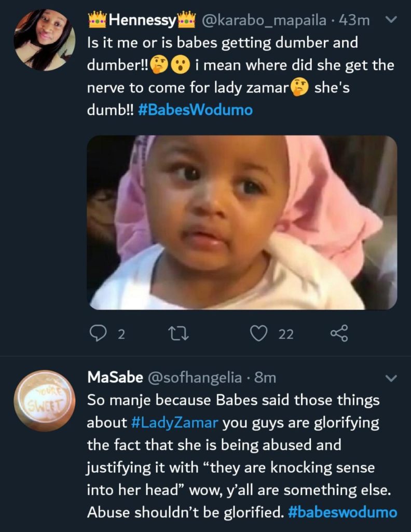Open the #BabesWodumo hashtag in first tweet
This screenshot has height=532, width=411.
[x=196, y=110]
